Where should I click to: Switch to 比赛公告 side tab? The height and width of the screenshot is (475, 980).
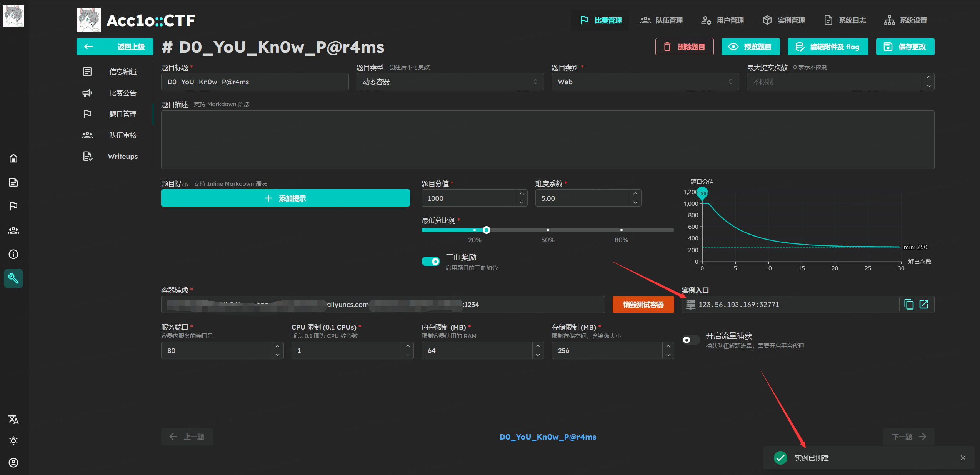(x=122, y=93)
